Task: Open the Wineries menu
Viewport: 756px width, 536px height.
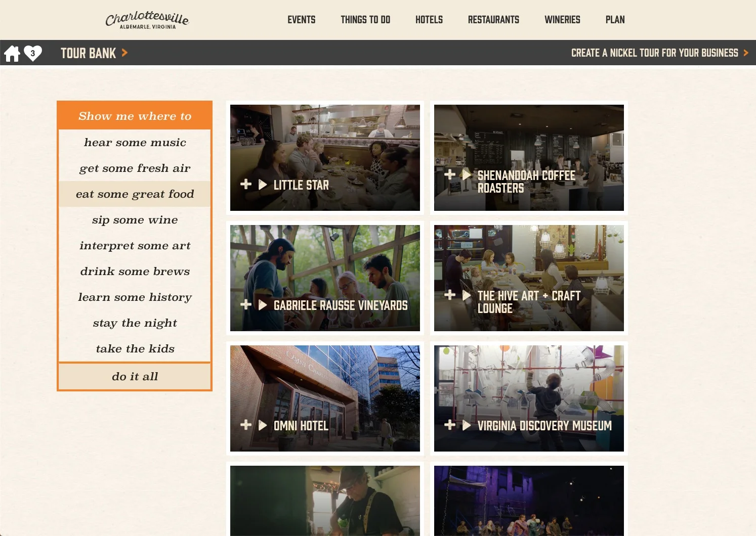Action: 562,20
